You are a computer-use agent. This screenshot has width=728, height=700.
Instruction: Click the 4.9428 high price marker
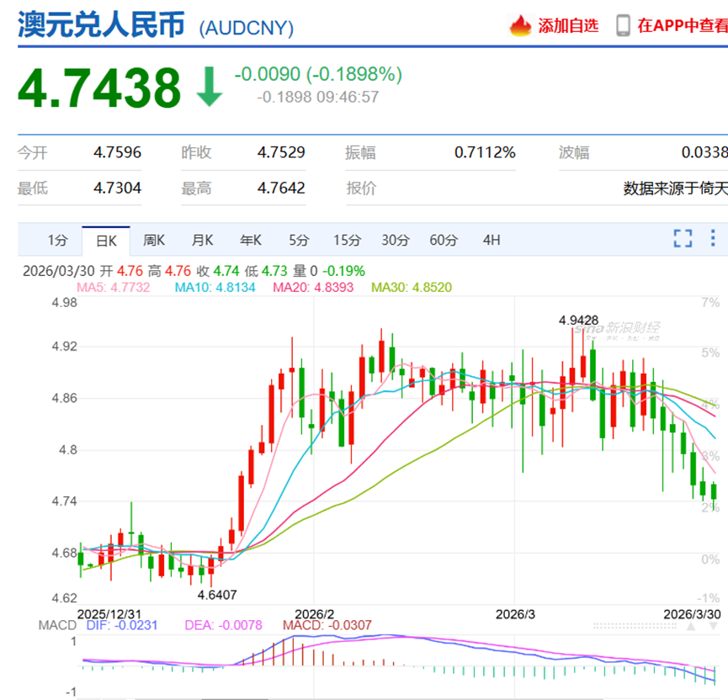[x=579, y=320]
